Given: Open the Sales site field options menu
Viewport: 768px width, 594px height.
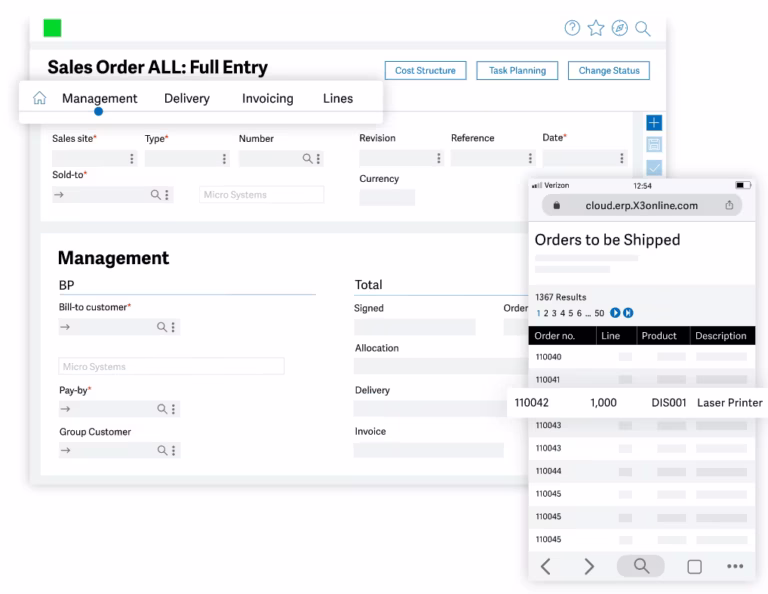Looking at the screenshot, I should (x=131, y=158).
